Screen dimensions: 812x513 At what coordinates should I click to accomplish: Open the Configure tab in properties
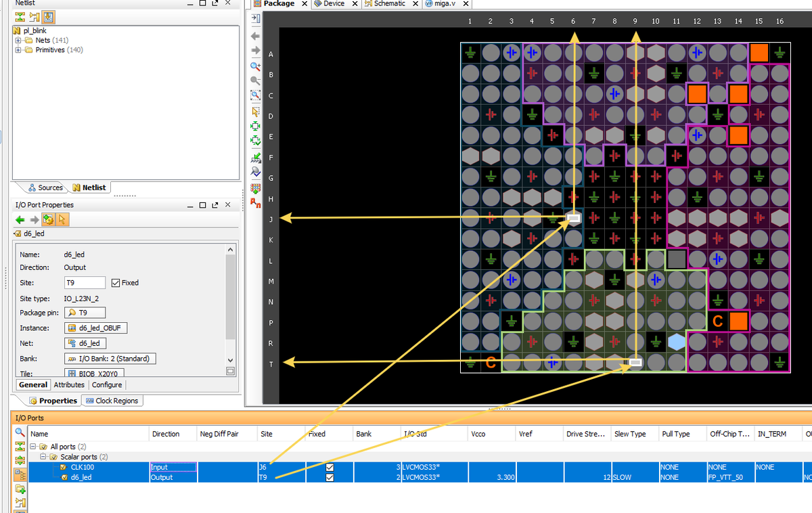click(107, 384)
